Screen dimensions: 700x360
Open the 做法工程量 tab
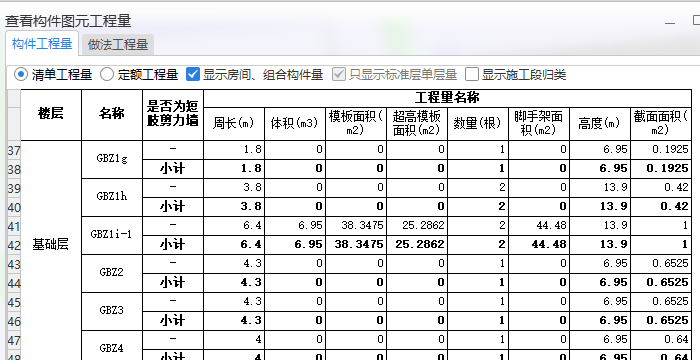click(118, 45)
